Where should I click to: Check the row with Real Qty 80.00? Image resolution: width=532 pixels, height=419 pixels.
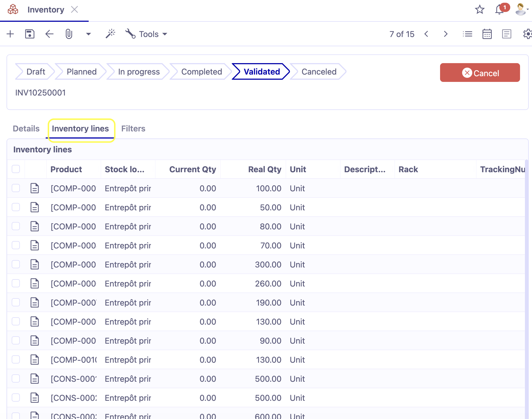16,226
